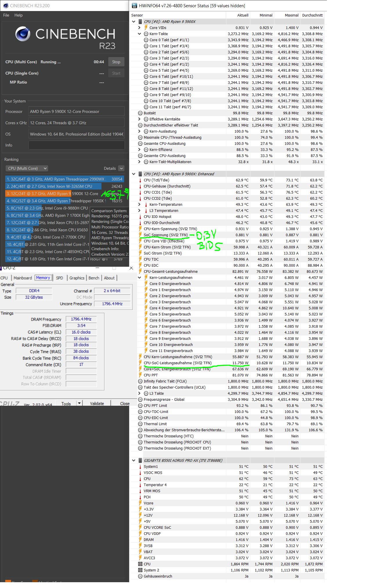Expand the Core VIDs row

pyautogui.click(x=139, y=28)
